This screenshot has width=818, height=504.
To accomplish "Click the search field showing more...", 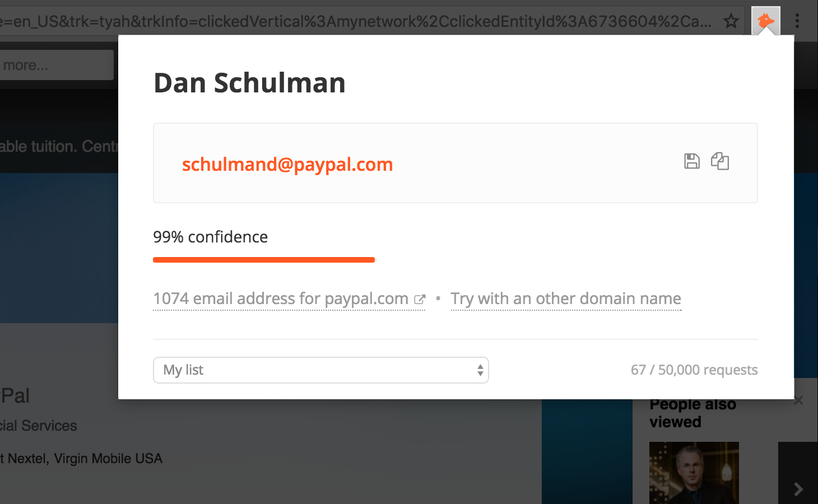I will coord(56,65).
